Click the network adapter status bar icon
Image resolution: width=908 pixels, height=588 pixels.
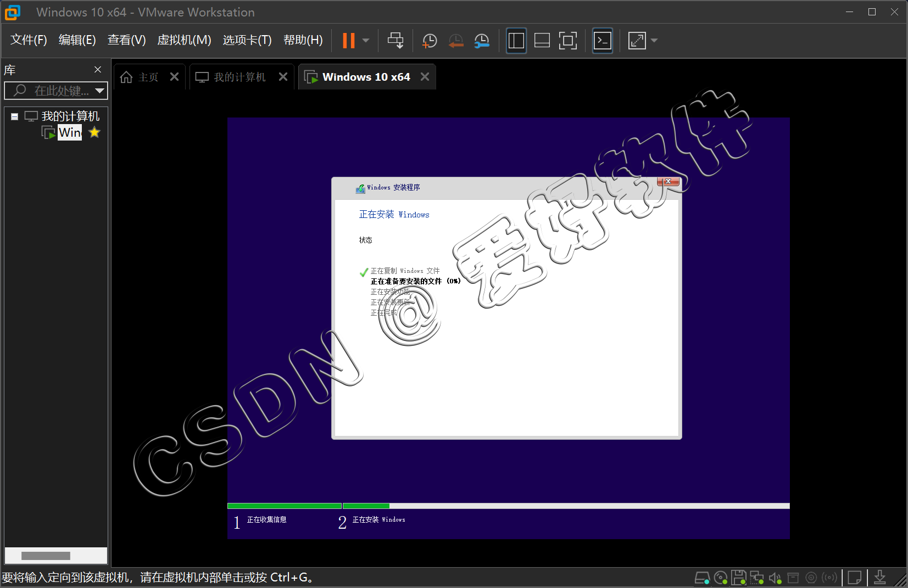pyautogui.click(x=757, y=578)
